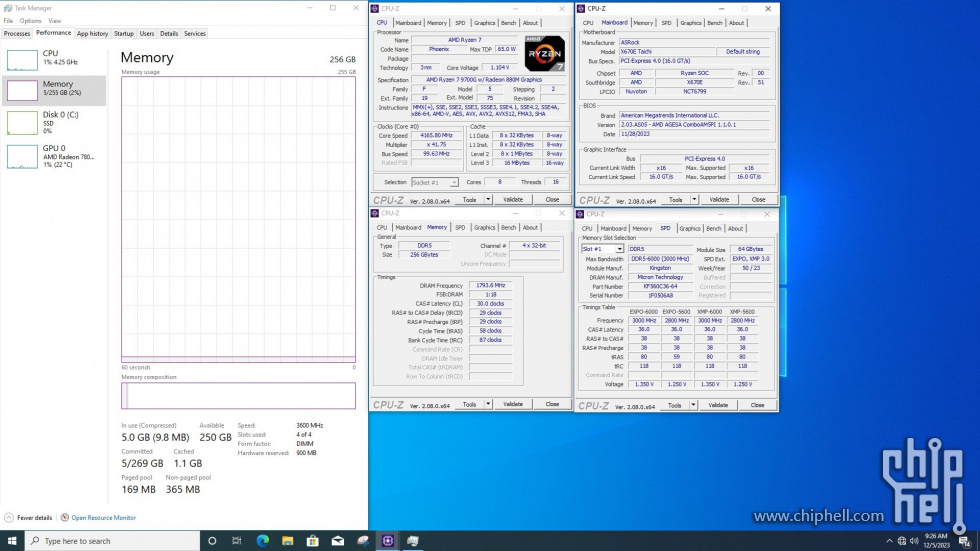Click Validate in the CPU-Z Mainboard window
Screen dimensions: 980x551
pos(719,199)
